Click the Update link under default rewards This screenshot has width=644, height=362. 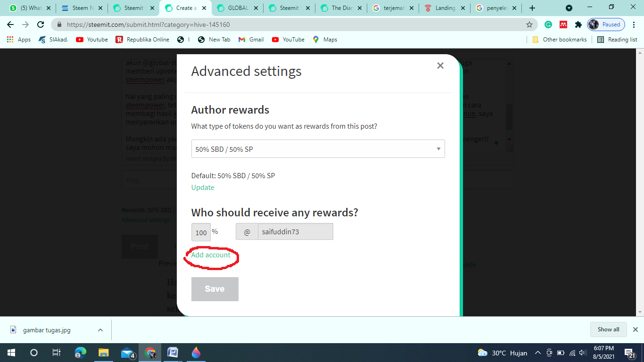[x=203, y=188]
